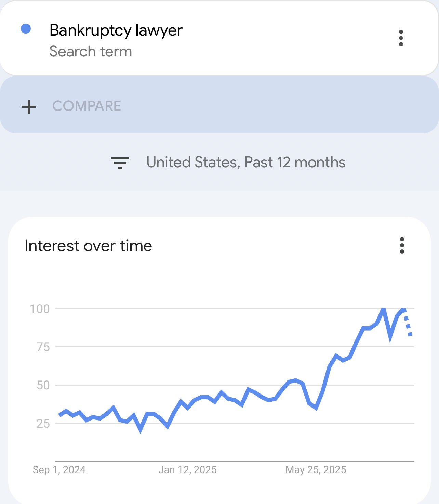Click the 75 value on the y-axis
This screenshot has width=439, height=504.
(43, 347)
